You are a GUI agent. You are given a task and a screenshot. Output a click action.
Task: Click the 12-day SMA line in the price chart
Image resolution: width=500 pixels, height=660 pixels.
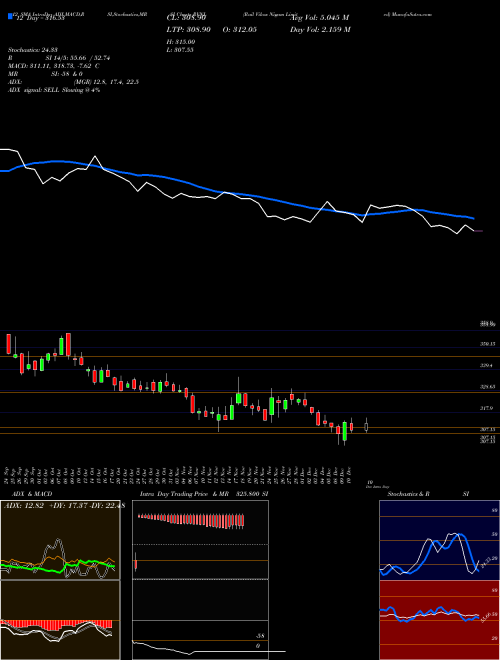(x=236, y=194)
